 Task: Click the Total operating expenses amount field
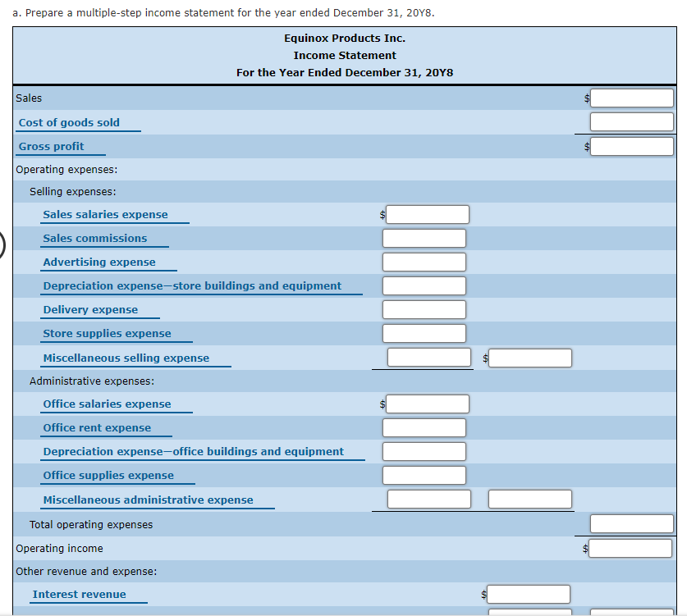coord(631,523)
